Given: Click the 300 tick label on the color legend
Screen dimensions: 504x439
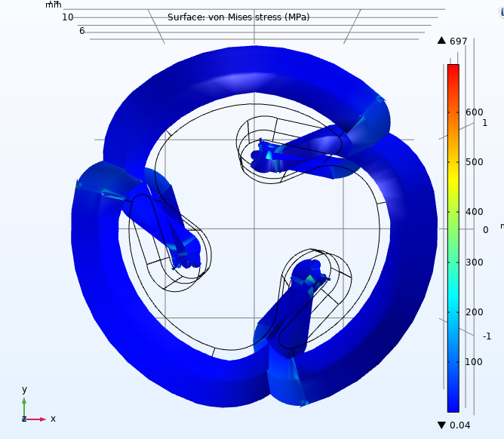Looking at the screenshot, I should (474, 262).
